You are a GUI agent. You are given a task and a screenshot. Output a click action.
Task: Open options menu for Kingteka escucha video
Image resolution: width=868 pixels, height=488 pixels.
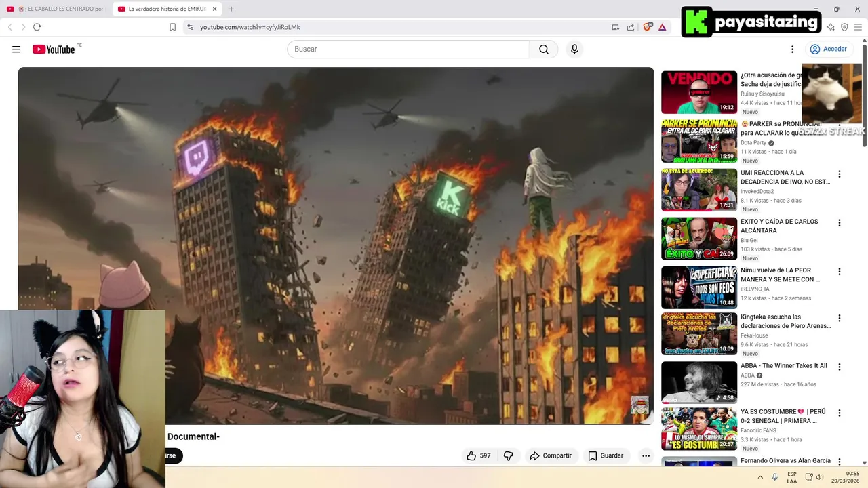pos(839,318)
